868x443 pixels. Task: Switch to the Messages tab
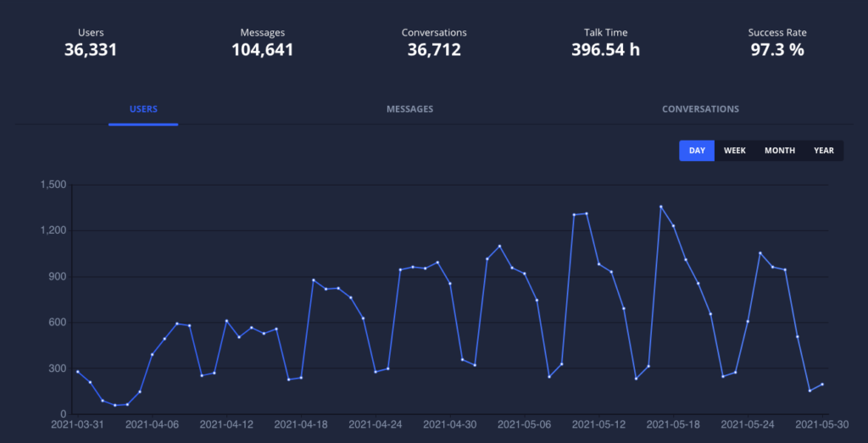coord(409,109)
